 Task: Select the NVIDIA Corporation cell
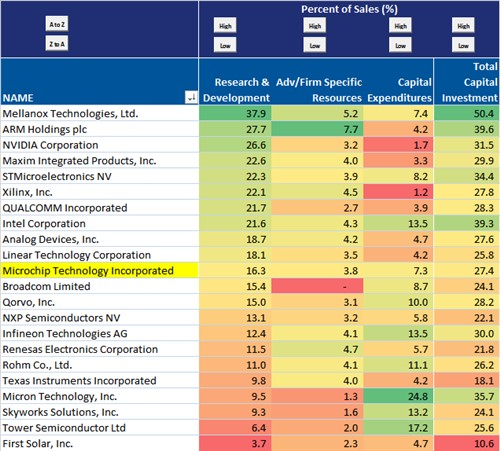99,145
